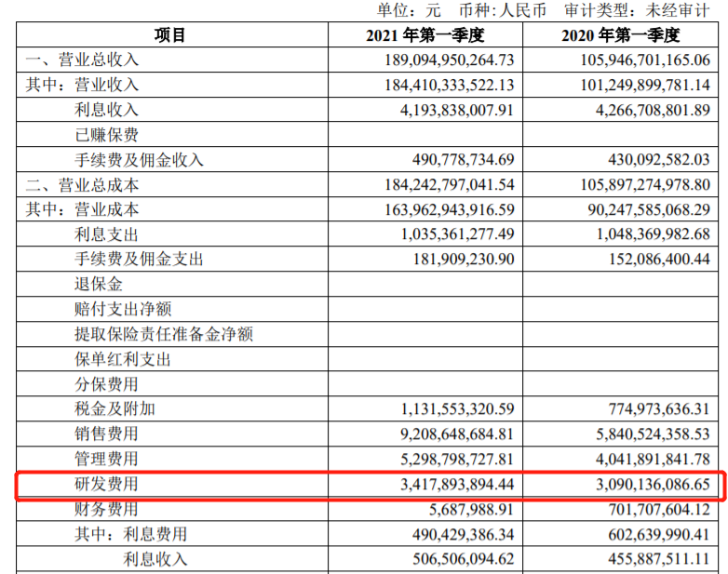
Task: Click value 1,048,369,982.68
Action: pyautogui.click(x=654, y=234)
